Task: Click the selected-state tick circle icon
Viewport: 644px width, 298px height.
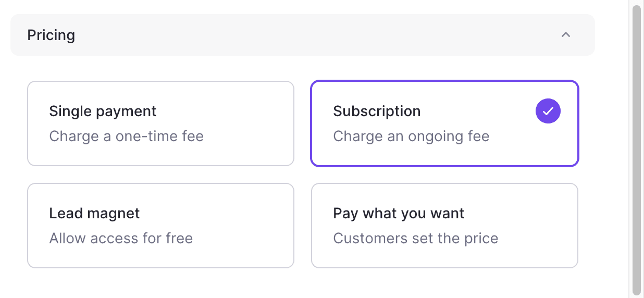Action: [x=548, y=111]
